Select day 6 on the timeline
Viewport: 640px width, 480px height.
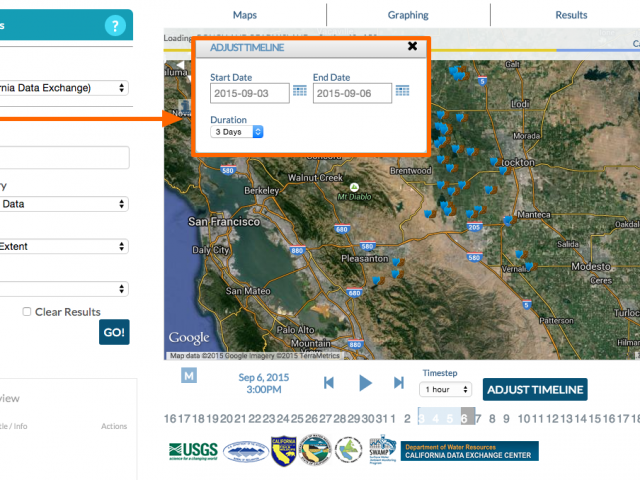(x=464, y=419)
